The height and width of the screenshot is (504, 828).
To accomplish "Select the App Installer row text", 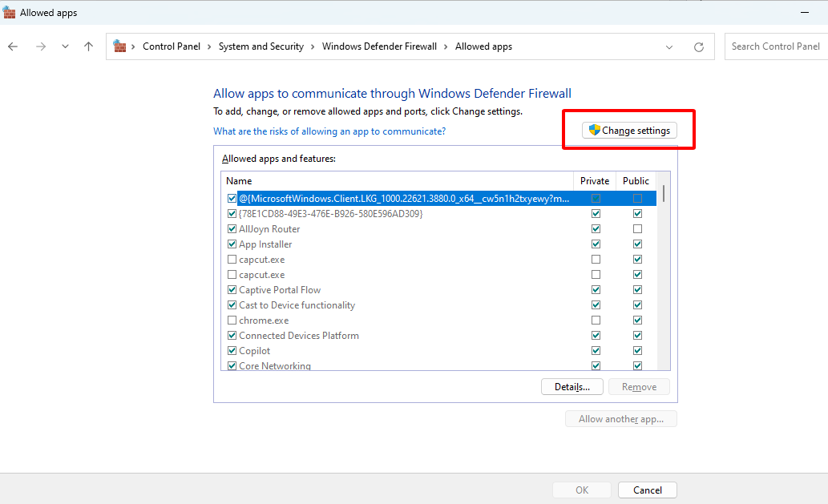I will pos(265,244).
